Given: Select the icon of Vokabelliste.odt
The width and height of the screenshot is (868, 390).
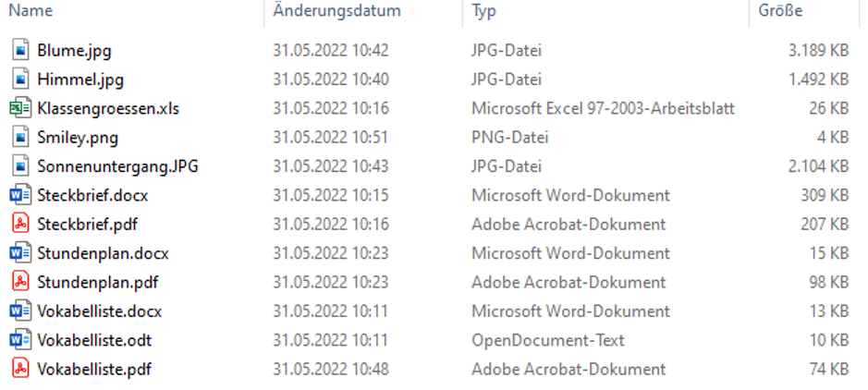Looking at the screenshot, I should point(20,340).
